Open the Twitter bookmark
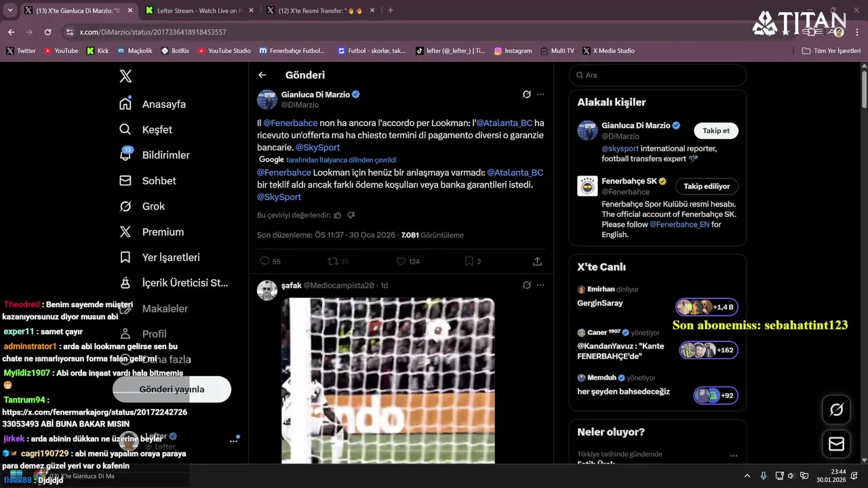868x488 pixels. tap(20, 51)
